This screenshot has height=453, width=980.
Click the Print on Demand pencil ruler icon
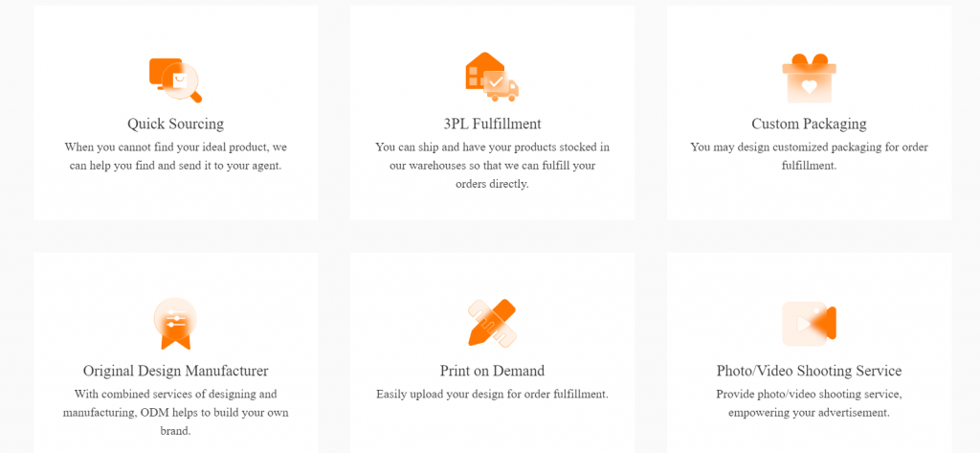pyautogui.click(x=492, y=323)
